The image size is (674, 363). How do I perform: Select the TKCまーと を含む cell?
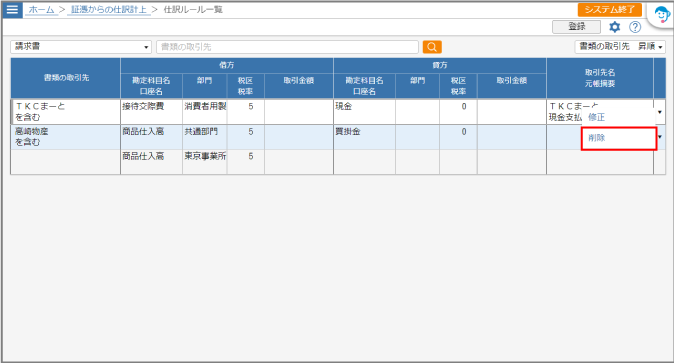(65, 112)
